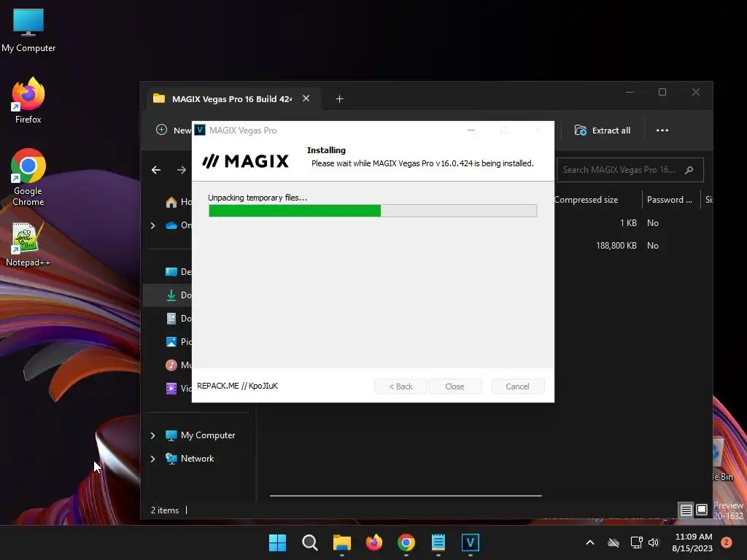Maximize the File Explorer window

(662, 92)
